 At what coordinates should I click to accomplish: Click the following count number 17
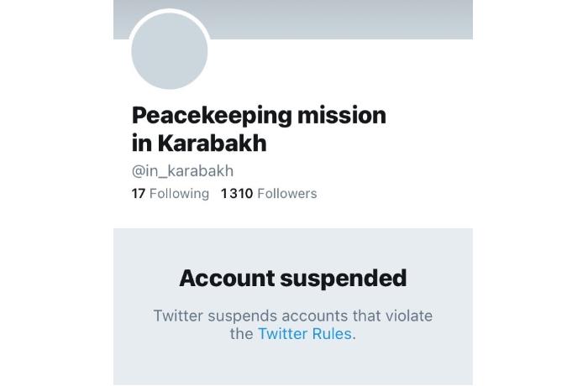click(x=139, y=193)
